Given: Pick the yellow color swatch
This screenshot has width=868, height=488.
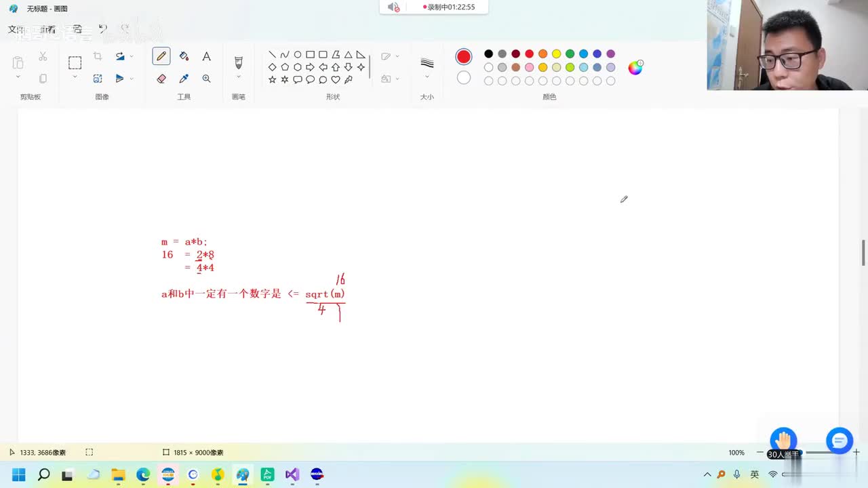Looking at the screenshot, I should click(556, 54).
